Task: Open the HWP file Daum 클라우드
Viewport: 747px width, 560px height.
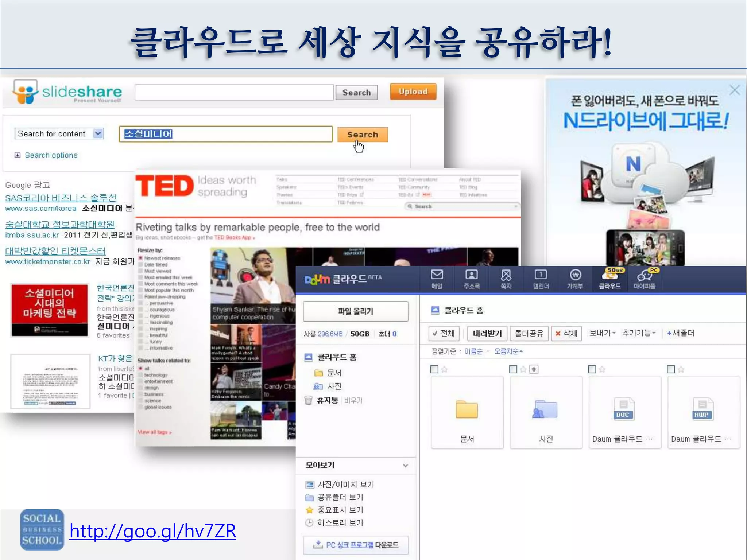Action: (703, 409)
